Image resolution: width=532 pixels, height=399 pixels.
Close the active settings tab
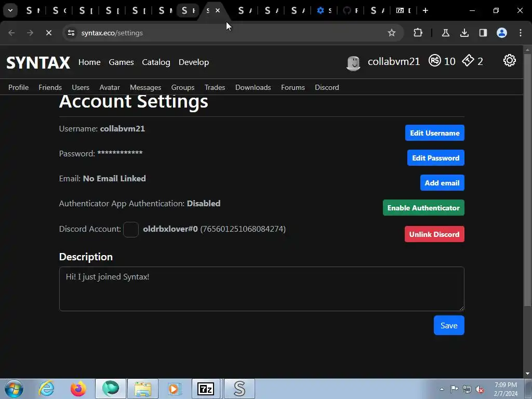(218, 10)
